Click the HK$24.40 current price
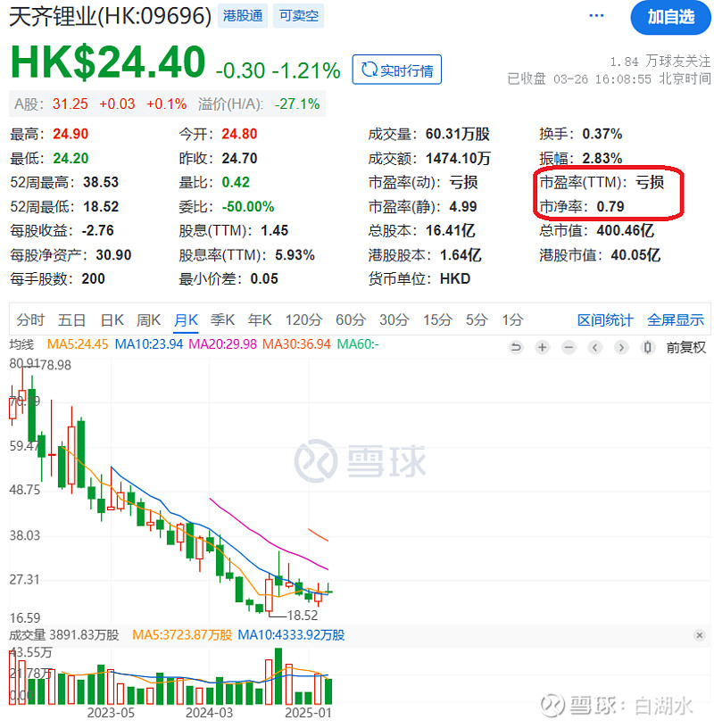The width and height of the screenshot is (714, 728). pyautogui.click(x=107, y=62)
